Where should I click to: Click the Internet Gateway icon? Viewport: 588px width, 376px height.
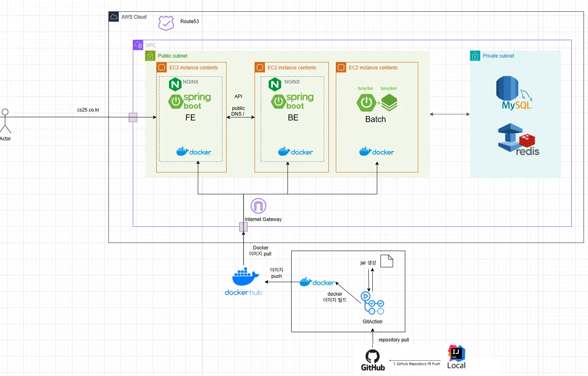258,206
